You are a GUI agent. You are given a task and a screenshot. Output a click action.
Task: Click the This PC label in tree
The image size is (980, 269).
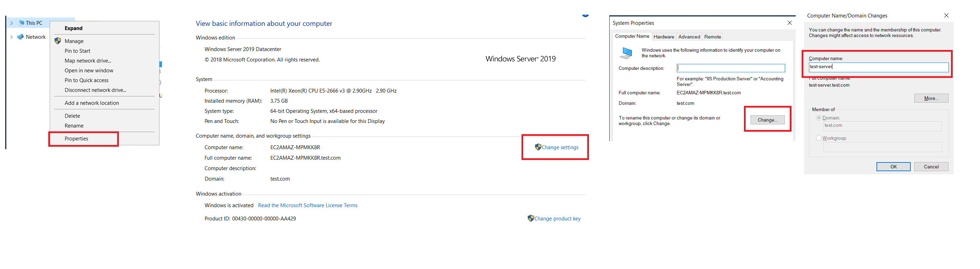[x=34, y=23]
